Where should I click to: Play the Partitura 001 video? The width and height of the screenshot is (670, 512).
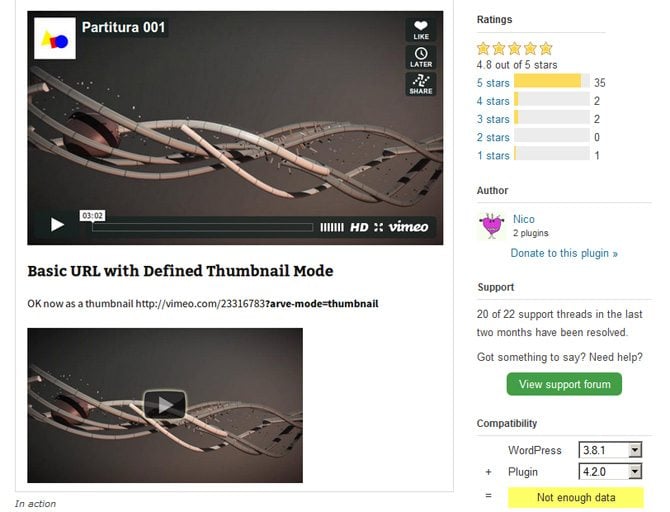(57, 225)
